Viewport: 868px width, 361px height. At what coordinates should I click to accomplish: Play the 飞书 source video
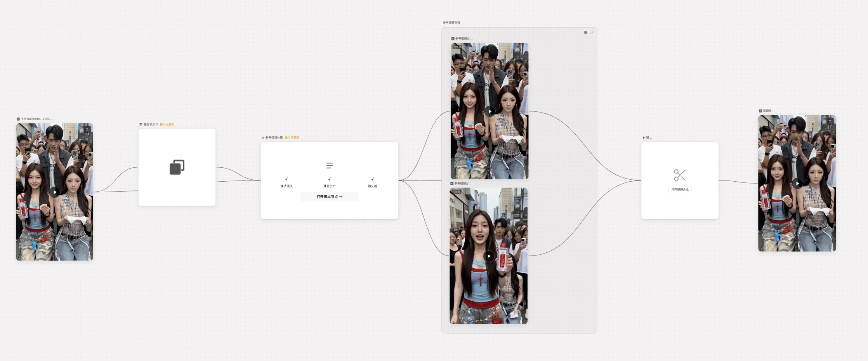[x=55, y=192]
